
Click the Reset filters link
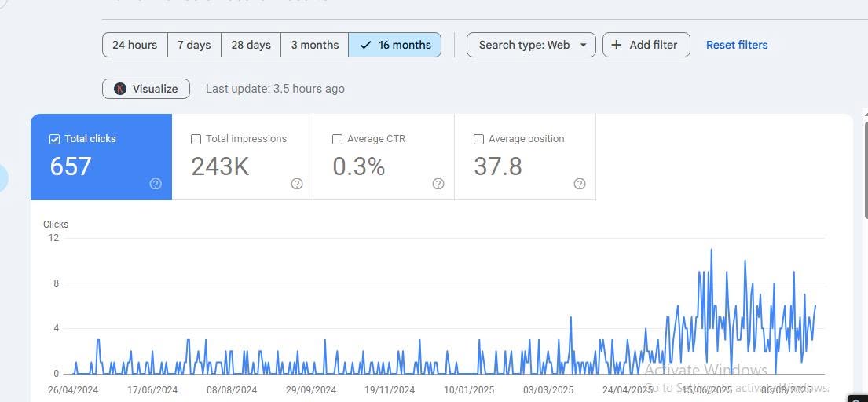(737, 46)
